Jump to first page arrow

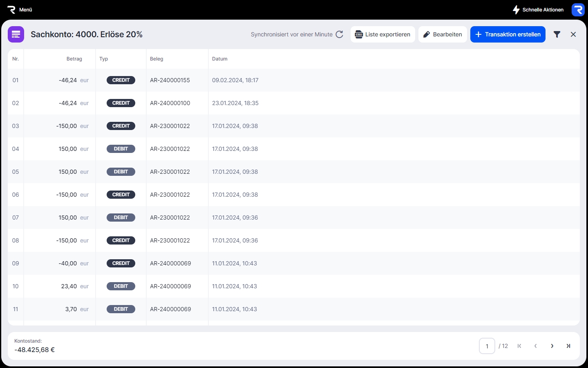(519, 346)
